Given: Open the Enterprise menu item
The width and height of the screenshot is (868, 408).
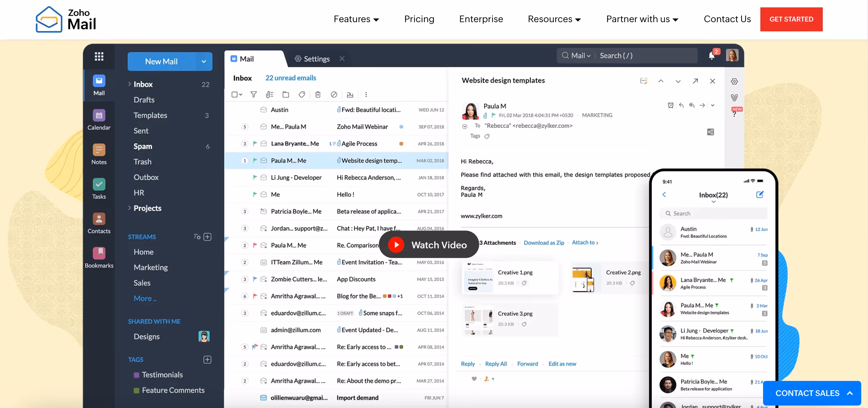Looking at the screenshot, I should (x=481, y=19).
